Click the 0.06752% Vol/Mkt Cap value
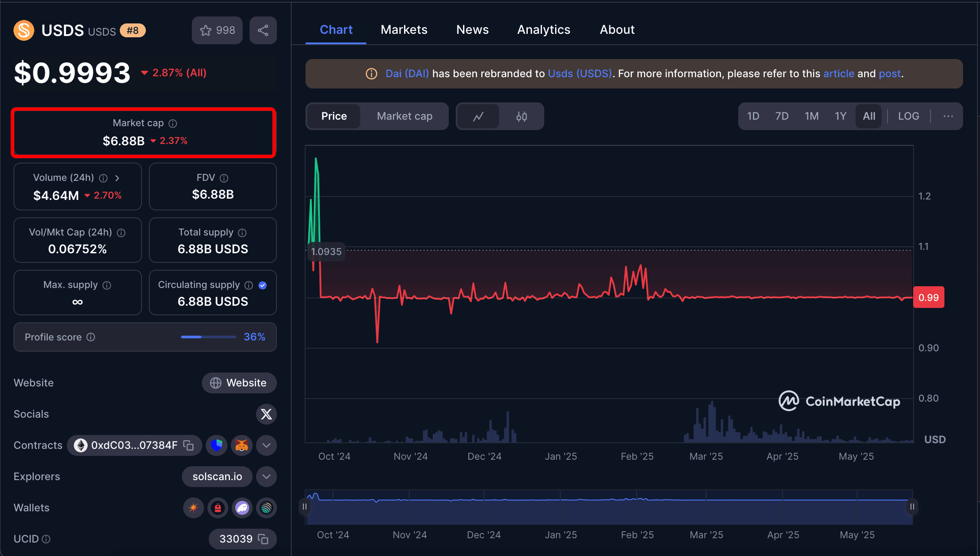Viewport: 980px width, 556px height. 77,249
